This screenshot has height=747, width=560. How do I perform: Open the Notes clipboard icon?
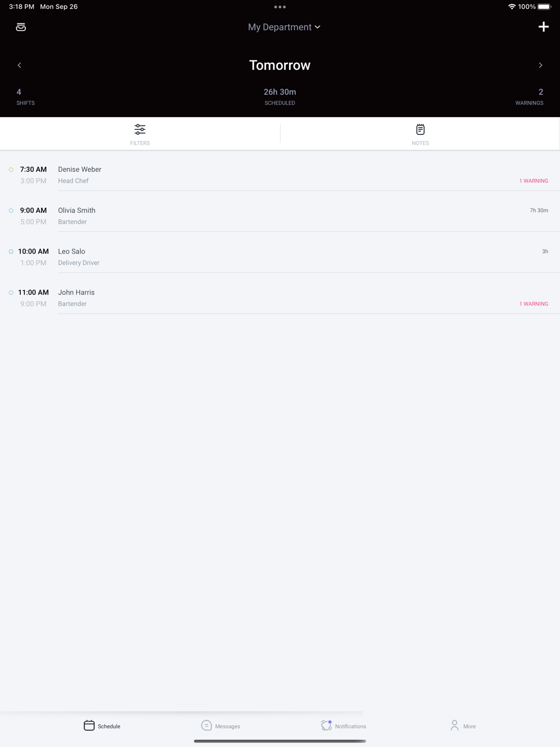click(x=420, y=129)
